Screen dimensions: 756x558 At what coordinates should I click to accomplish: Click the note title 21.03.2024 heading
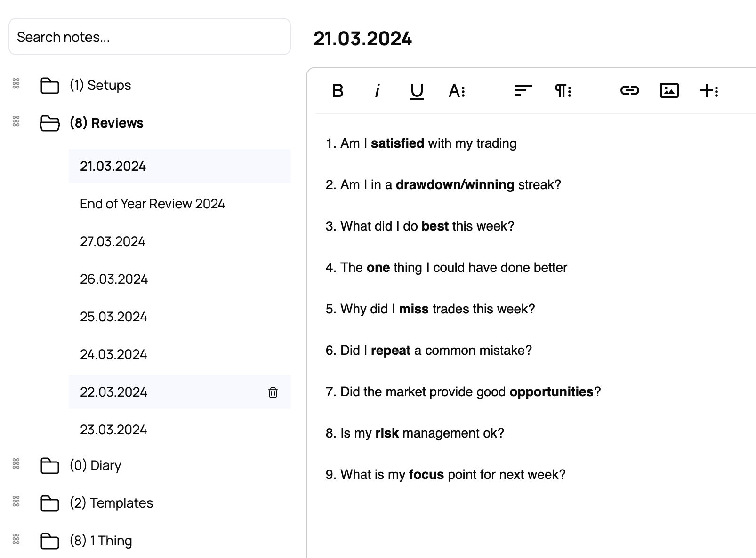click(362, 39)
